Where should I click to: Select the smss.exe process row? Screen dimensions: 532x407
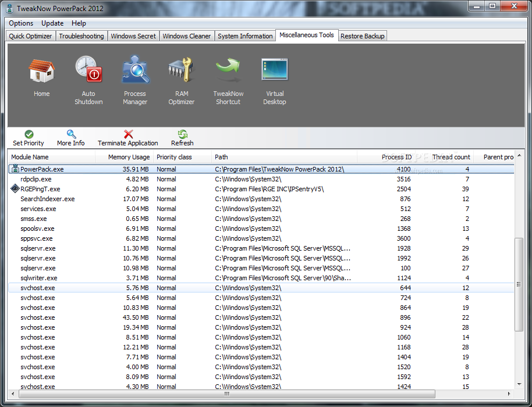tap(261, 219)
